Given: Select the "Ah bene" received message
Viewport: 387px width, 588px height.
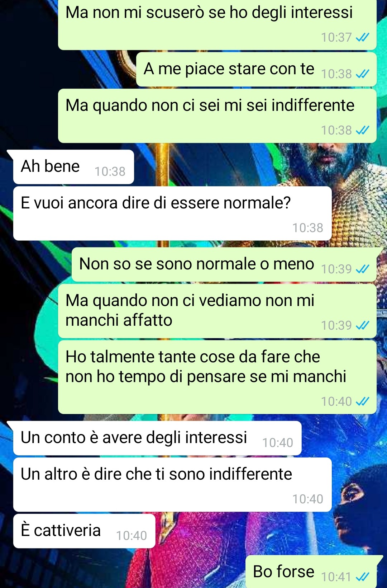Looking at the screenshot, I should 73,167.
